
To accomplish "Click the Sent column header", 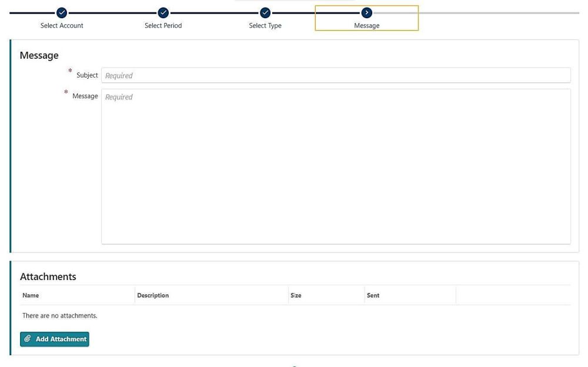I will [373, 295].
